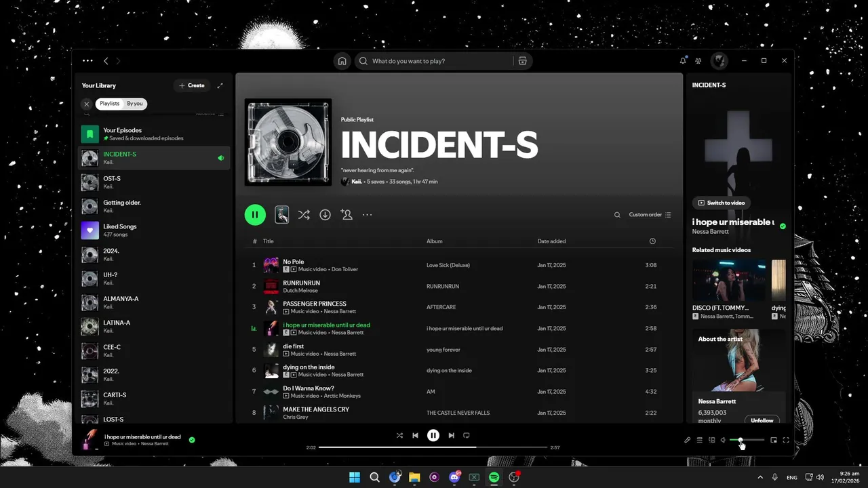Image resolution: width=868 pixels, height=488 pixels.
Task: Open the play queue icon
Action: (700, 440)
